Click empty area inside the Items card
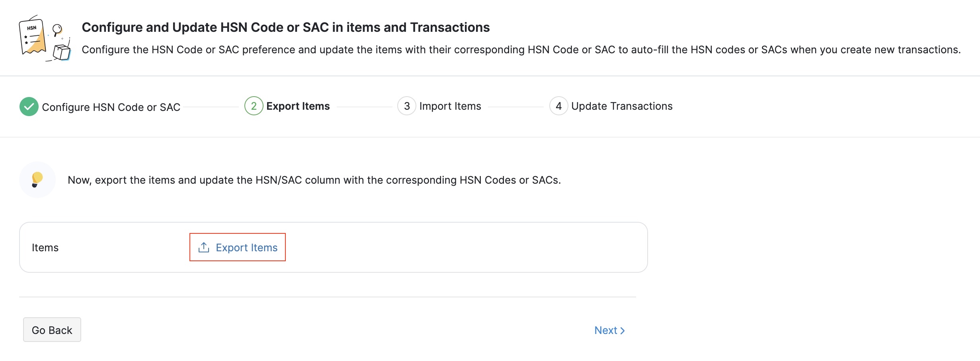This screenshot has height=361, width=980. pyautogui.click(x=458, y=248)
